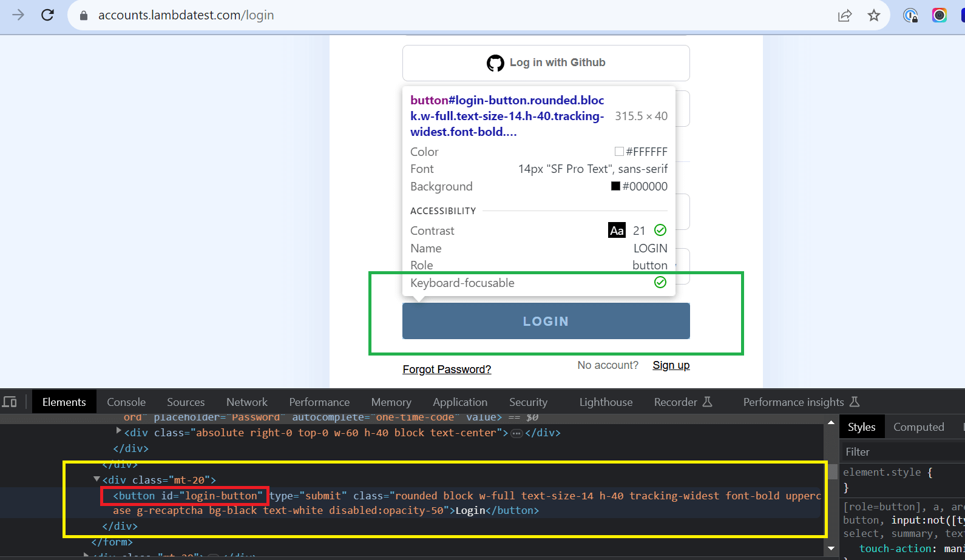The height and width of the screenshot is (560, 965).
Task: Toggle the DevTools device toolbar icon
Action: 10,402
